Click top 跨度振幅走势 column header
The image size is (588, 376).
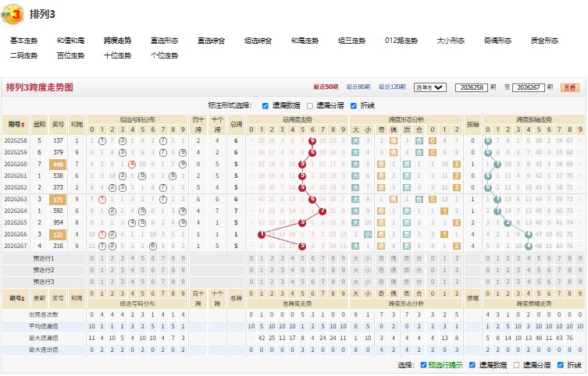click(534, 119)
